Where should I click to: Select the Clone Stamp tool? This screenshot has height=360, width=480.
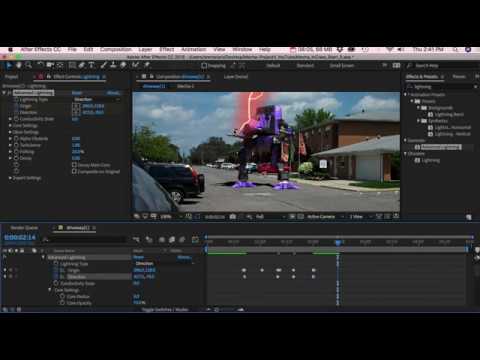coord(113,65)
